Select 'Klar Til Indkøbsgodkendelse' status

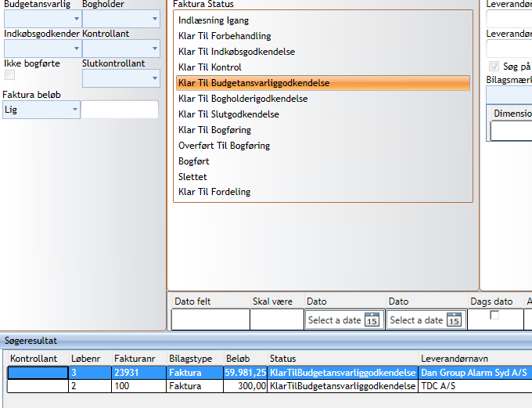323,52
